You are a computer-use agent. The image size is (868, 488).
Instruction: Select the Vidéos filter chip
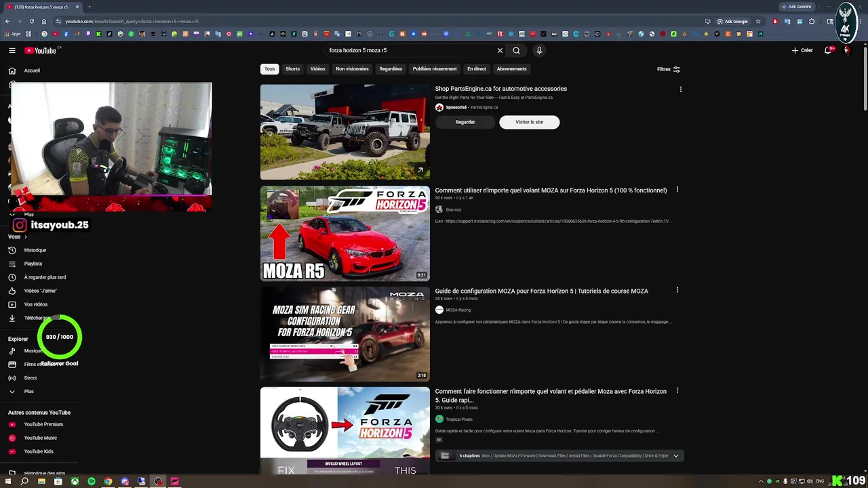[317, 68]
